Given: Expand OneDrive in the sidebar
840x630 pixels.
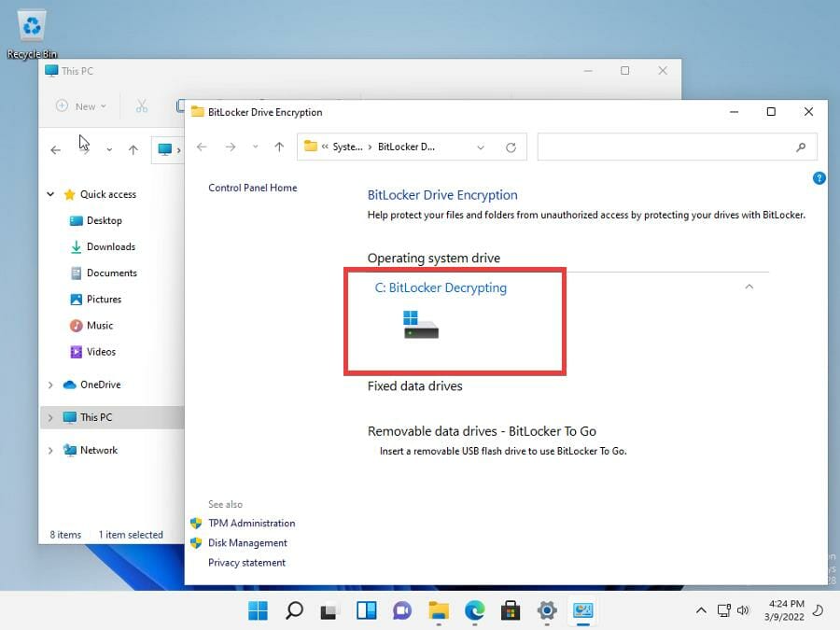Looking at the screenshot, I should point(49,385).
